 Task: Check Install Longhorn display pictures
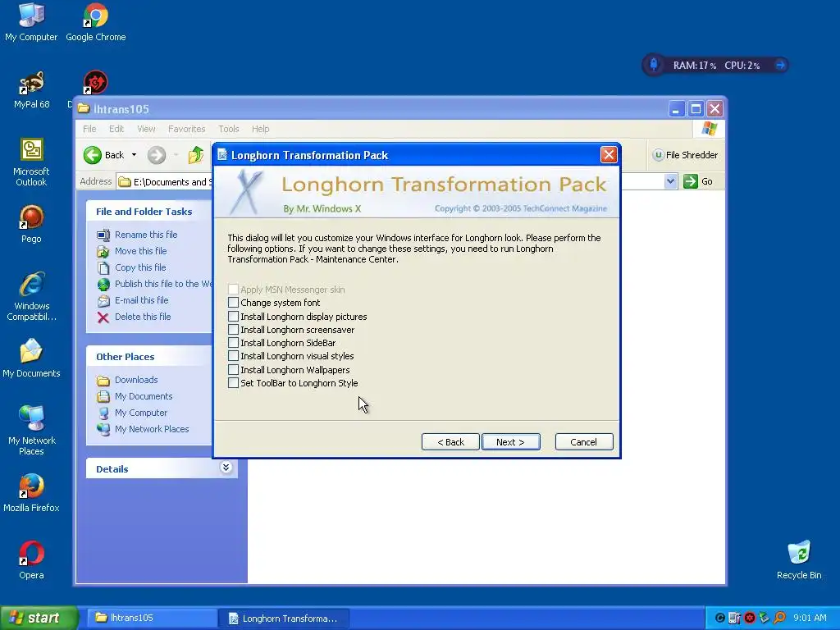(x=233, y=317)
